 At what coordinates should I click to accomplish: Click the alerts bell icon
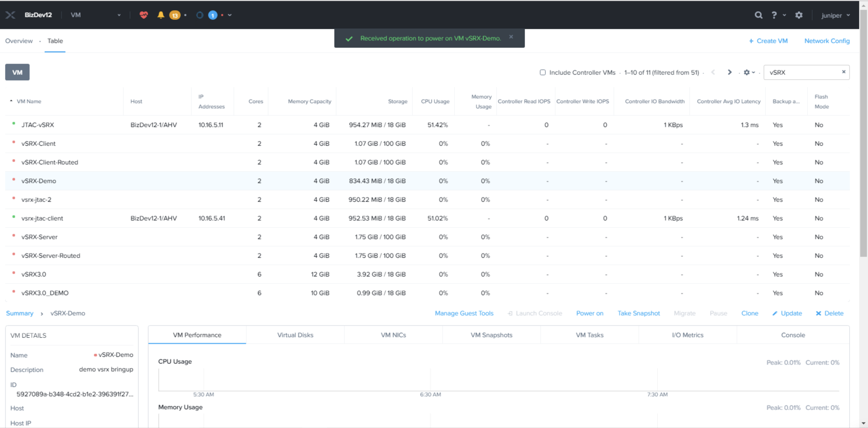coord(161,15)
